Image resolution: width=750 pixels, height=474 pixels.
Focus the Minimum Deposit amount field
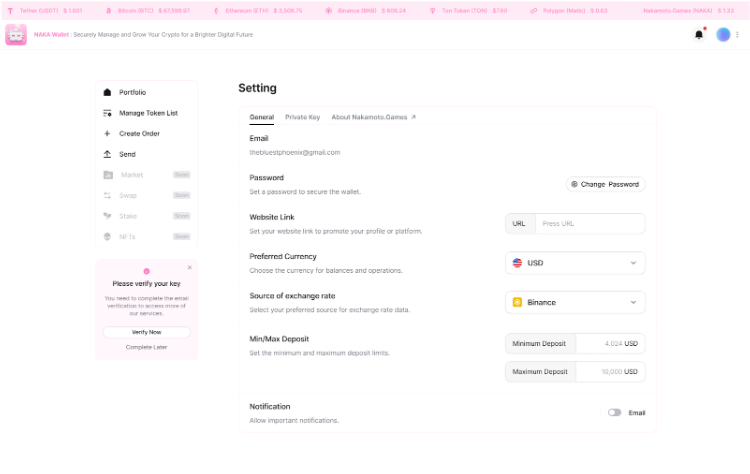click(609, 343)
